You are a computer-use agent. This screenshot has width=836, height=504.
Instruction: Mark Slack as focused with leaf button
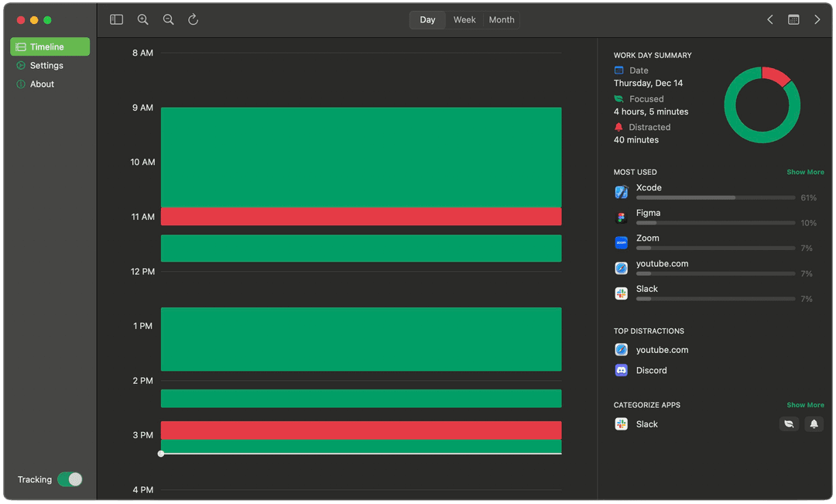coord(789,424)
